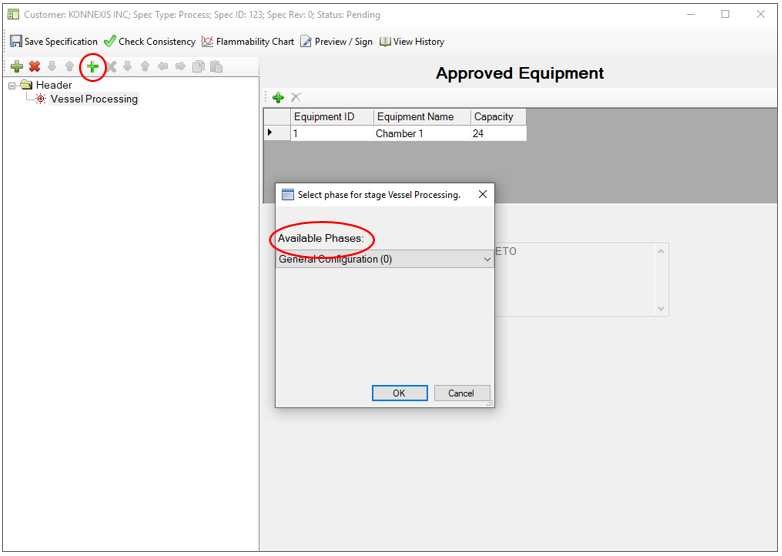
Task: Click the first green plus add-stage icon
Action: click(16, 67)
